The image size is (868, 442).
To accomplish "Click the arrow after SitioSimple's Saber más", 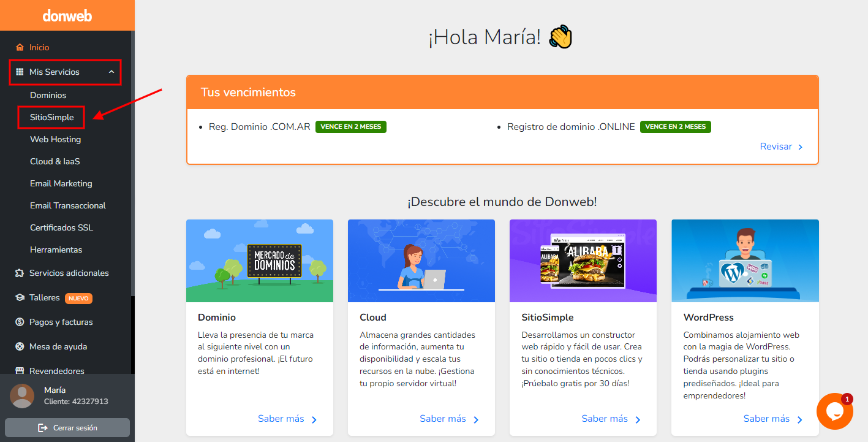I will 638,420.
